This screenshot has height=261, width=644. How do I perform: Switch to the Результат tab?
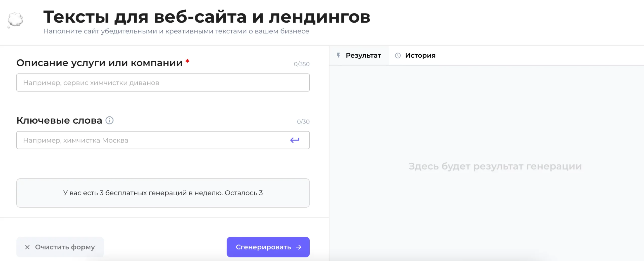363,56
